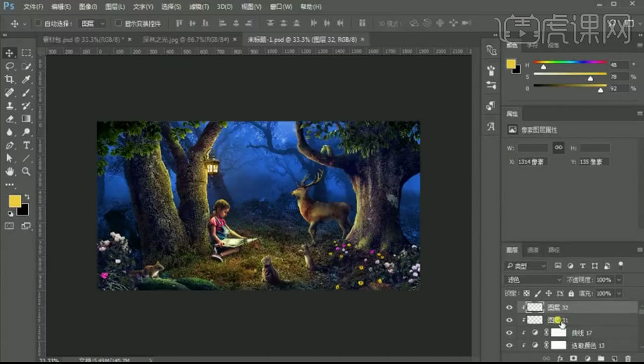The image size is (644, 364).
Task: Select the Lasso tool
Action: pos(9,66)
